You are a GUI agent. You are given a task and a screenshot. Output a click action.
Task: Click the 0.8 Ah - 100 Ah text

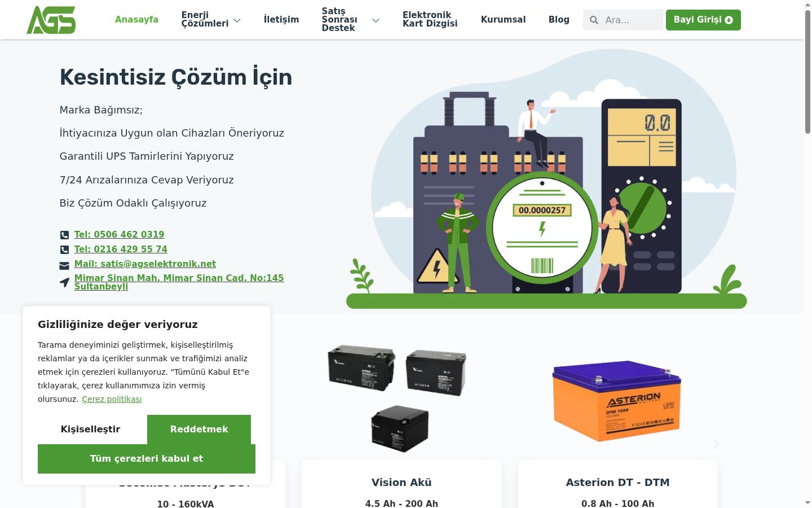click(x=618, y=503)
